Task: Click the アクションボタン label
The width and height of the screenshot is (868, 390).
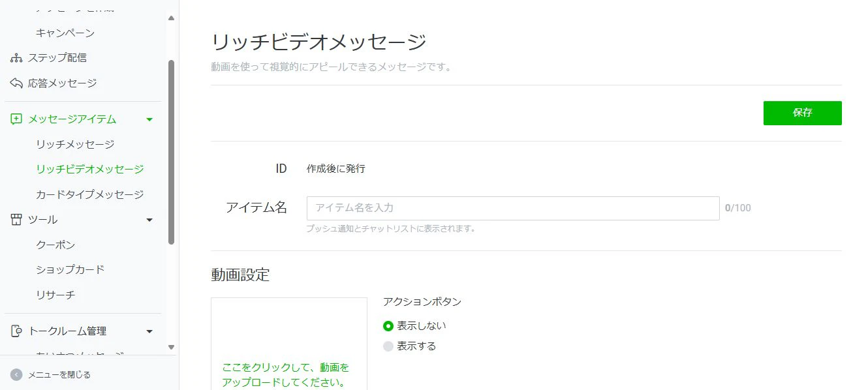Action: point(422,302)
